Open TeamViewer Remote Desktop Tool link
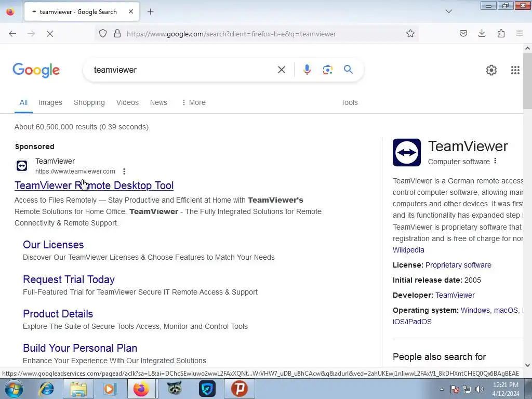Screen dimensions: 532x399 click(94, 185)
